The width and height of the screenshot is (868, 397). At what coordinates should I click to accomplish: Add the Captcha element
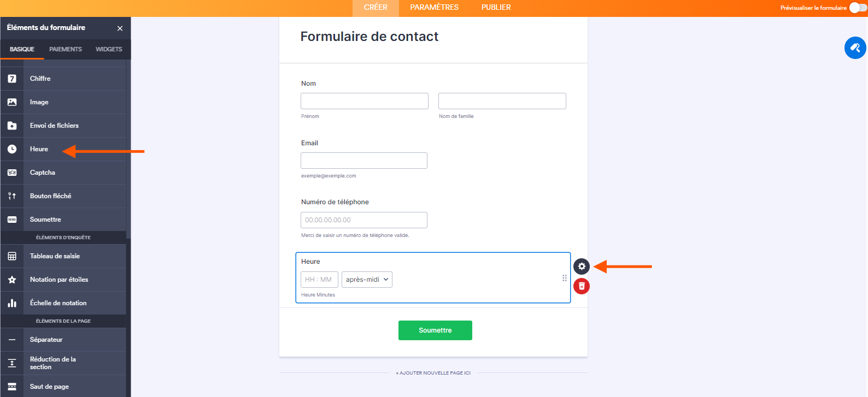click(63, 173)
